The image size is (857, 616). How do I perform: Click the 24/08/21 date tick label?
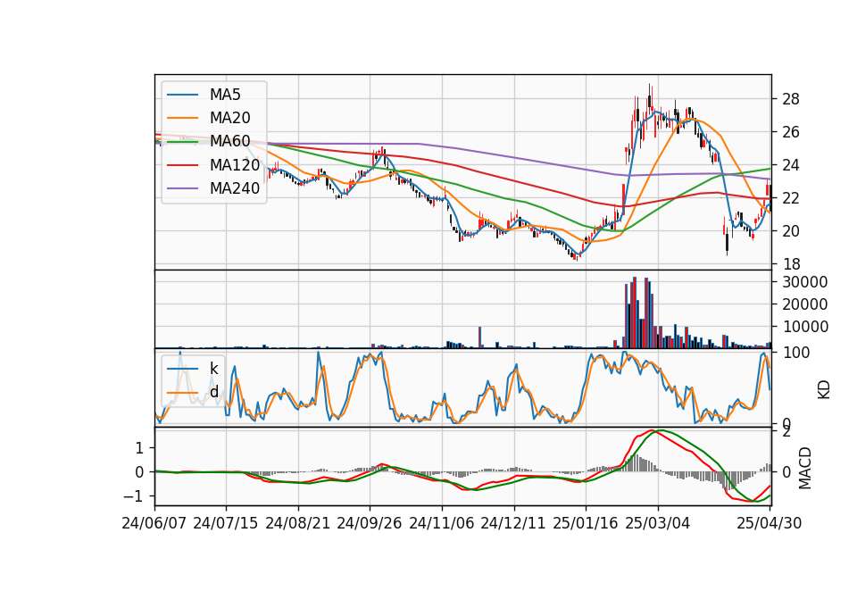[298, 523]
